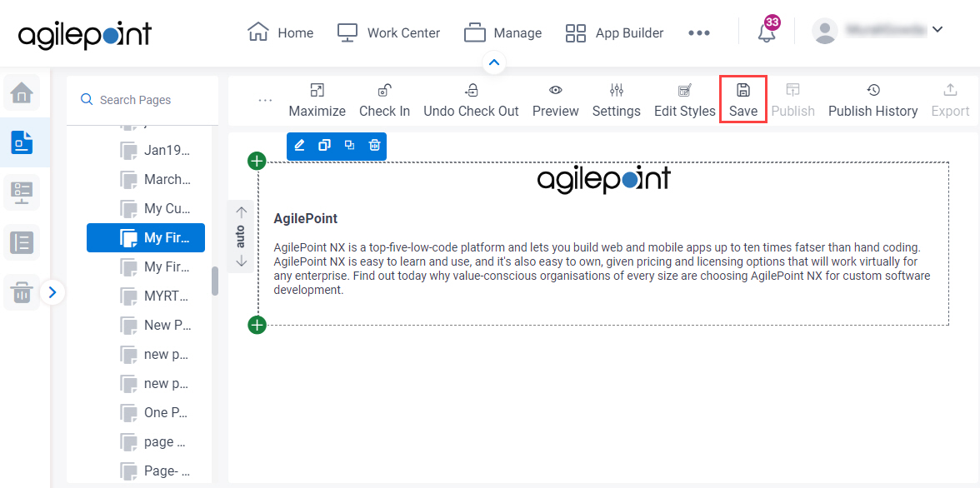The width and height of the screenshot is (980, 488).
Task: Check In the page
Action: point(384,101)
